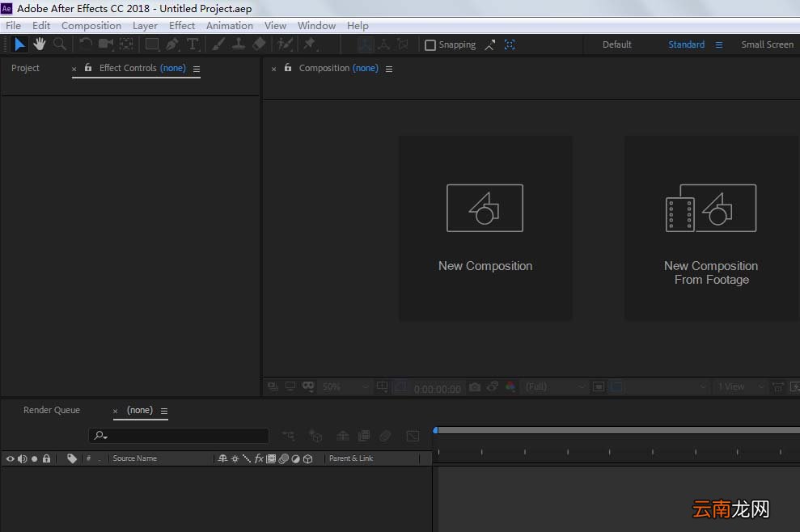This screenshot has width=800, height=532.
Task: Select the Brush tool
Action: click(218, 45)
